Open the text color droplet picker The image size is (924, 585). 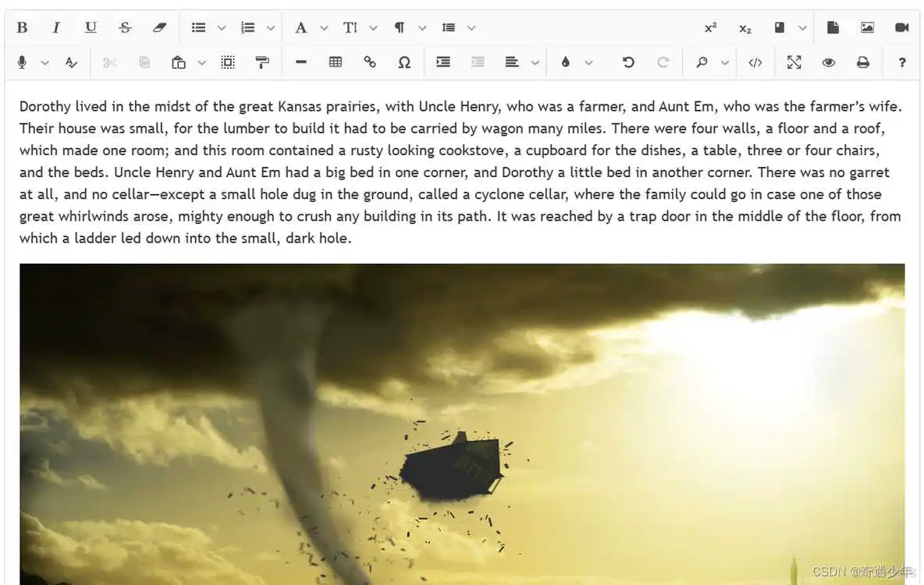(x=566, y=62)
